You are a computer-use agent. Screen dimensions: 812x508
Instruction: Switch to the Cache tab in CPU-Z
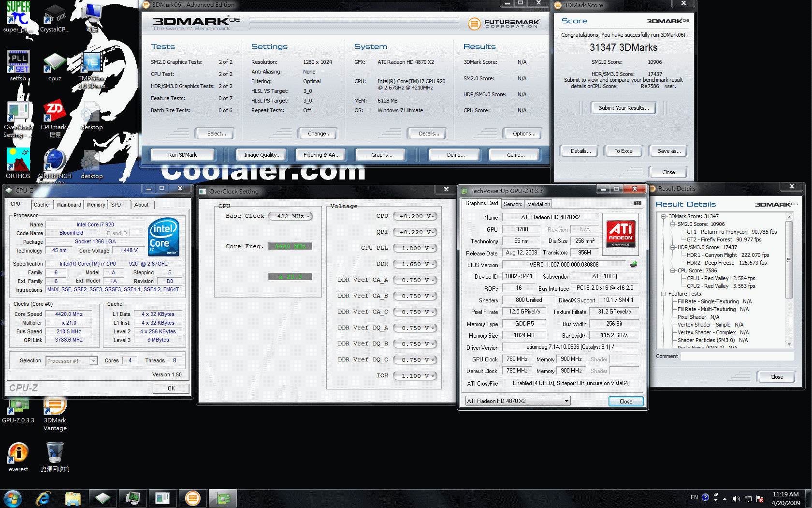[x=41, y=205]
